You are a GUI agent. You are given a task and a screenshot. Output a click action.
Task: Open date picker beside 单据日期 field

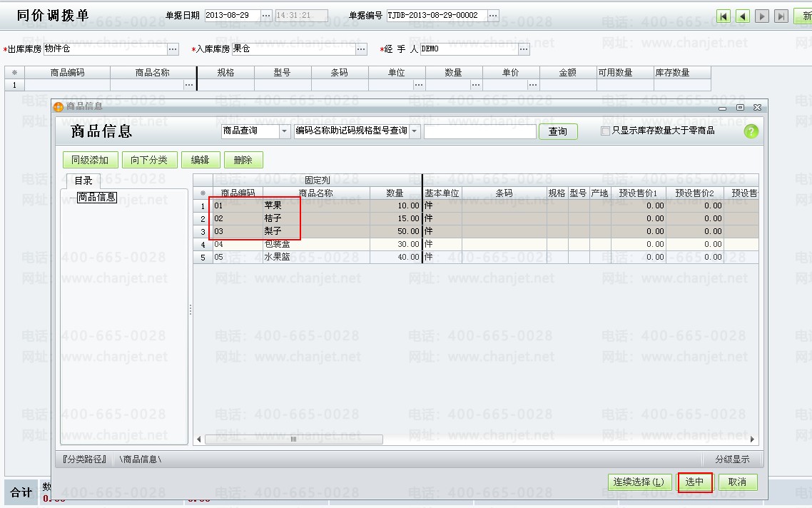(x=266, y=16)
